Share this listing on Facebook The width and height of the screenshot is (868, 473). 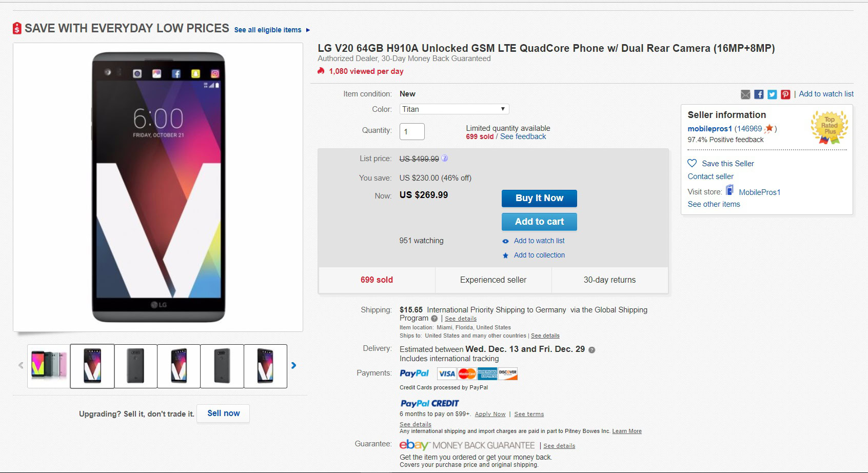759,94
